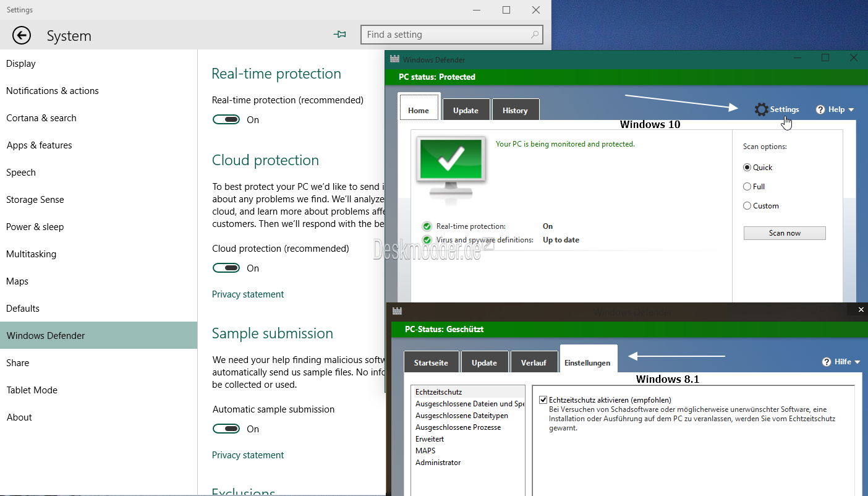Viewport: 868px width, 496px height.
Task: Expand the Hilfe dropdown arrow
Action: click(x=857, y=362)
